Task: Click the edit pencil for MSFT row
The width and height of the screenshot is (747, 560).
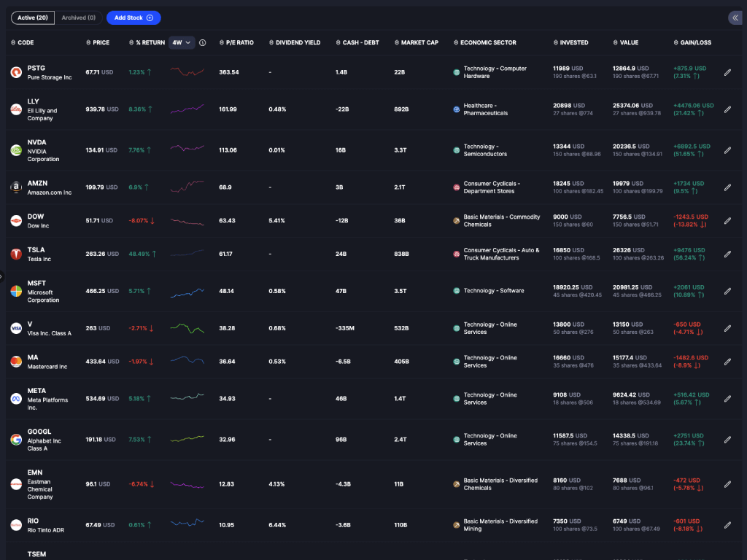Action: tap(727, 292)
